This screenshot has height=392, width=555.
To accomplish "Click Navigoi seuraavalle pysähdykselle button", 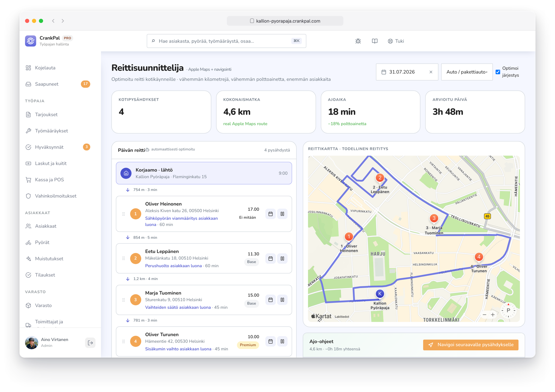I will 471,345.
